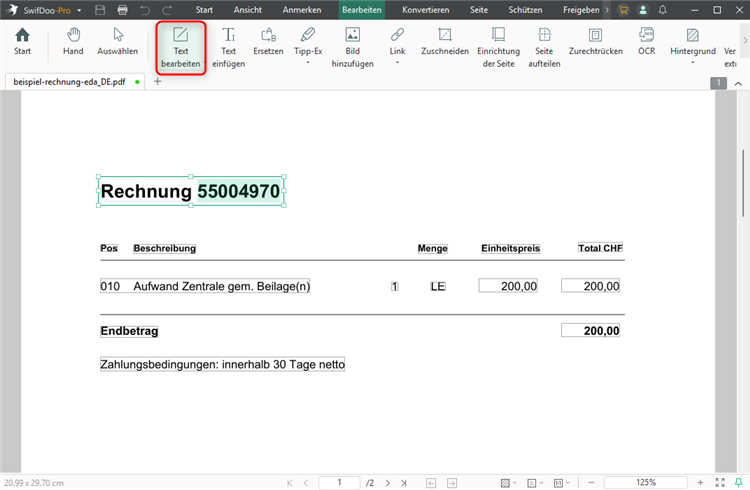The image size is (750, 490).
Task: Click the Hintergrund background tool
Action: [693, 41]
